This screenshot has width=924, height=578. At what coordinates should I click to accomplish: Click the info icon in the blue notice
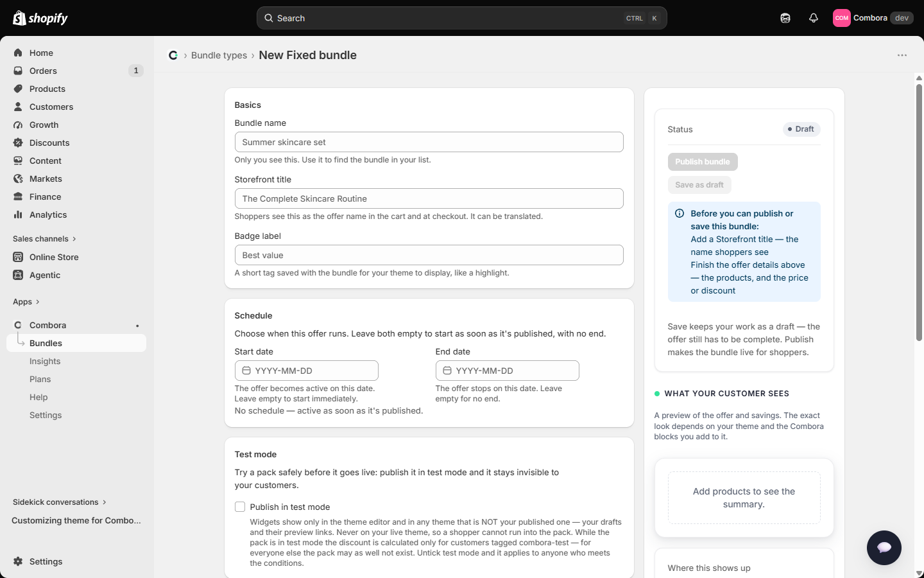pos(680,213)
